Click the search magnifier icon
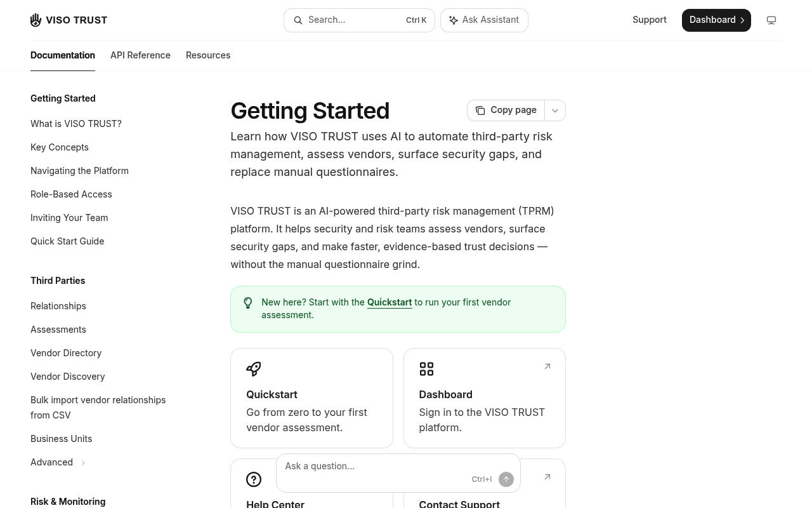 click(298, 20)
